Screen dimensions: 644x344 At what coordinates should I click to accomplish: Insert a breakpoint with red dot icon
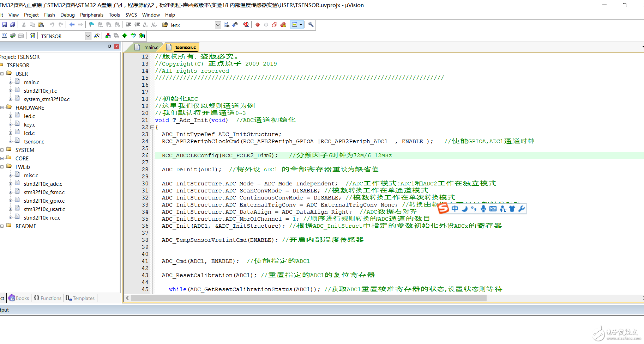coord(258,25)
